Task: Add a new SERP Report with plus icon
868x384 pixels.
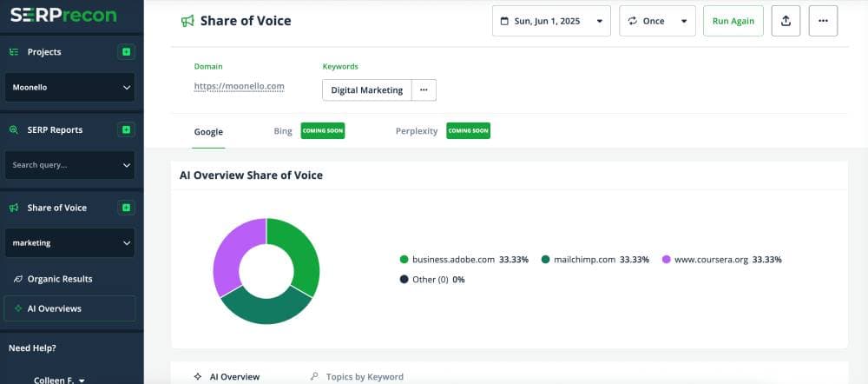Action: click(127, 130)
